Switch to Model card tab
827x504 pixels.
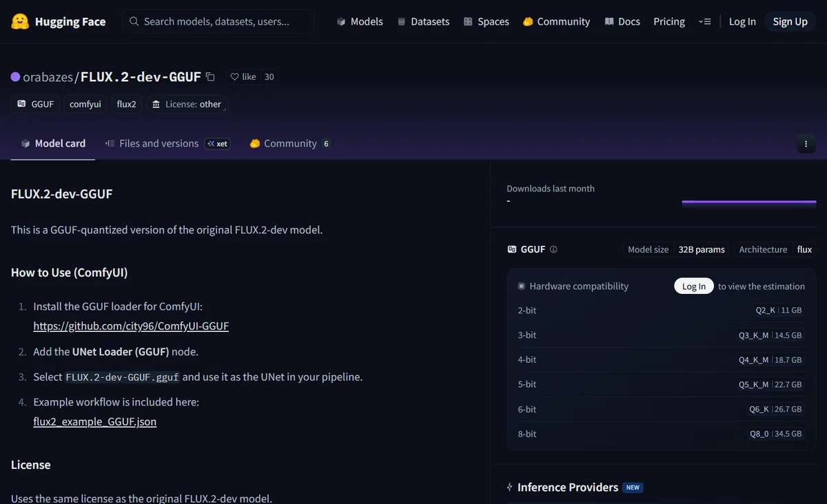53,143
